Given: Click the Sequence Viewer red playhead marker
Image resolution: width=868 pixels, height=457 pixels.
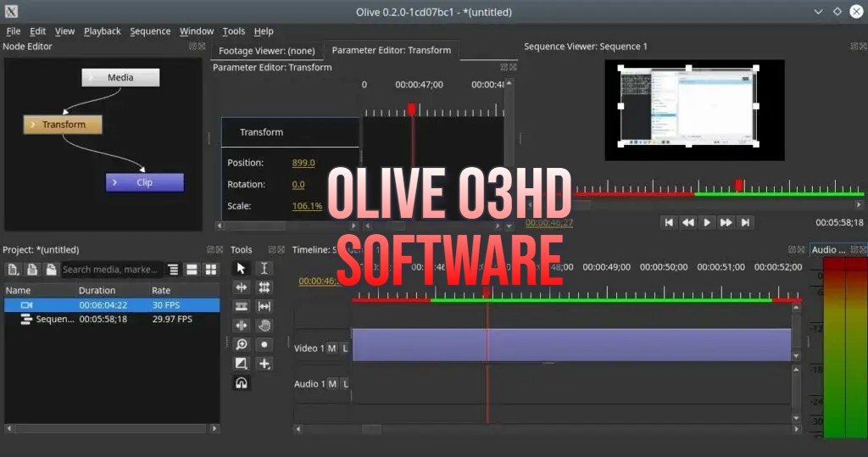Looking at the screenshot, I should point(738,185).
